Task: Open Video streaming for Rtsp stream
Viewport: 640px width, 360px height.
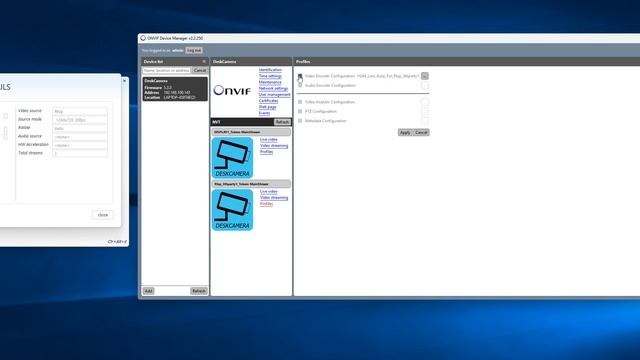Action: [x=274, y=198]
